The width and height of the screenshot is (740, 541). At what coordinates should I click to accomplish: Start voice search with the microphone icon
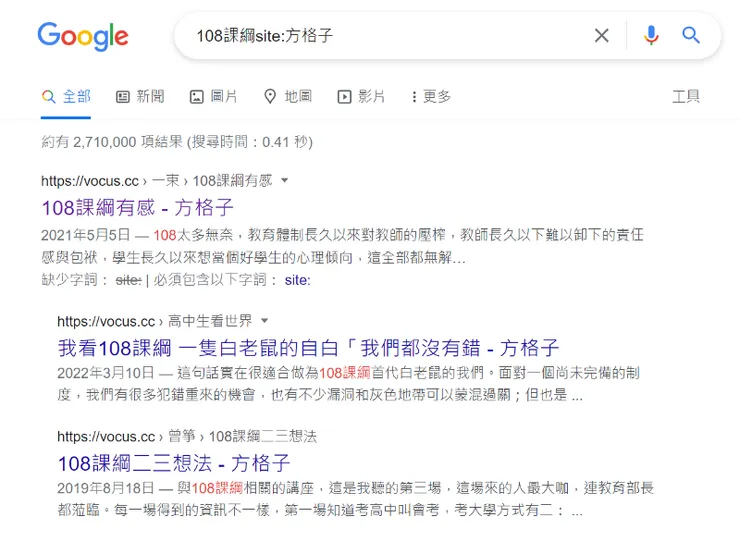651,35
